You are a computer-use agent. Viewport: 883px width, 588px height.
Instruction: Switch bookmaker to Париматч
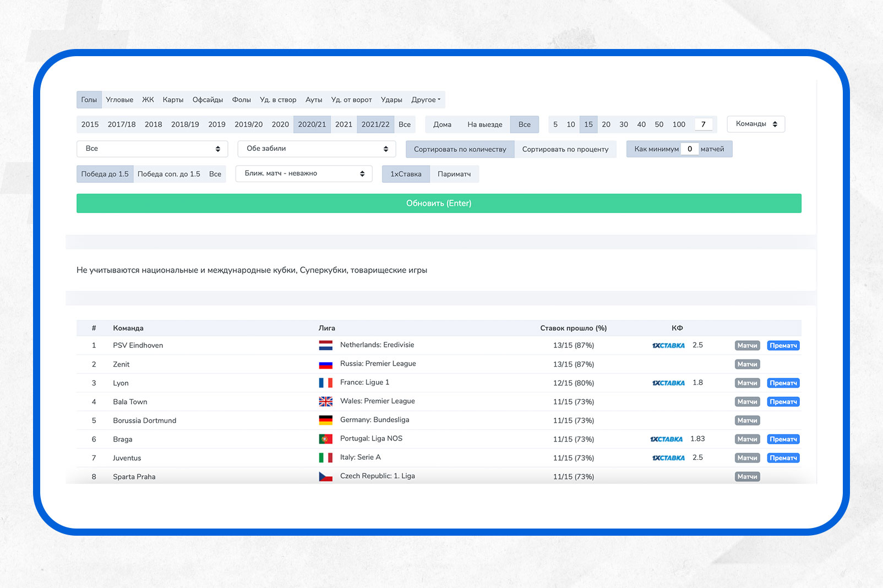coord(454,174)
